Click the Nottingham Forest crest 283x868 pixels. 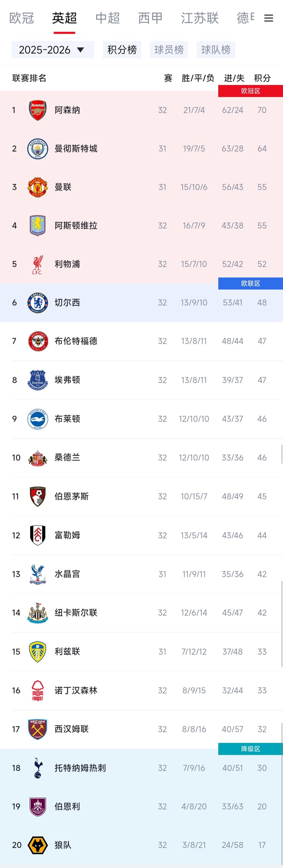pyautogui.click(x=38, y=690)
